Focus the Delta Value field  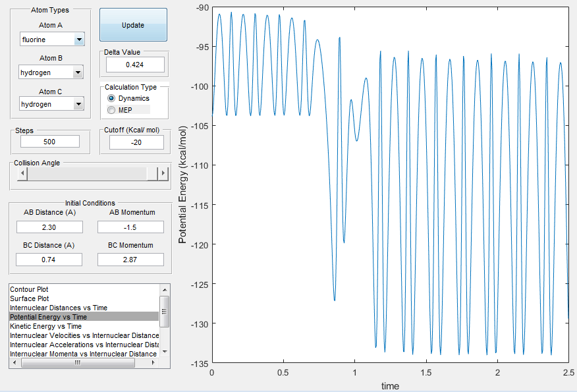click(x=135, y=65)
